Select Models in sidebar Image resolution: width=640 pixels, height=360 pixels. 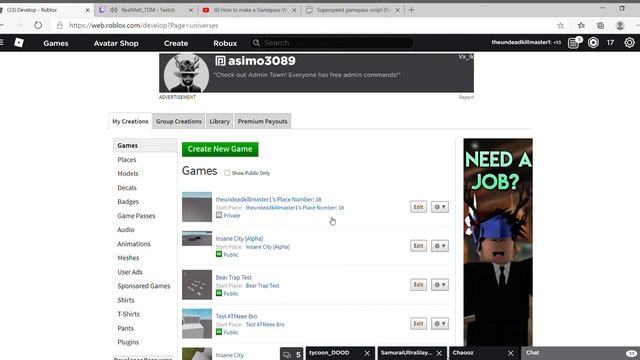point(128,173)
